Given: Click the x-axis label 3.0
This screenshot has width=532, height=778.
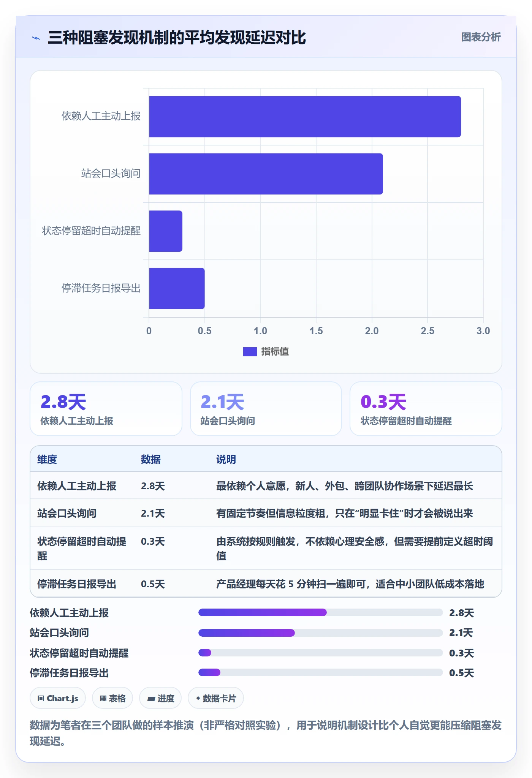Looking at the screenshot, I should pos(483,331).
